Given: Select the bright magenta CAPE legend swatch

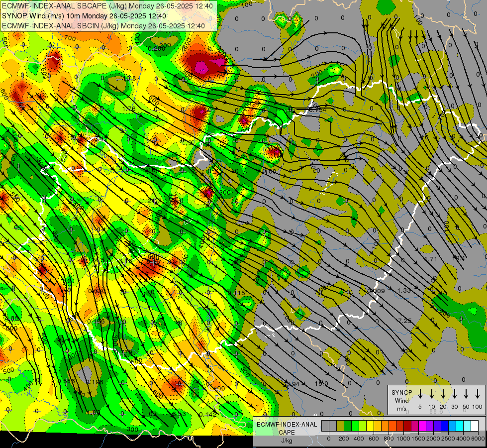Looking at the screenshot, I should tap(422, 426).
